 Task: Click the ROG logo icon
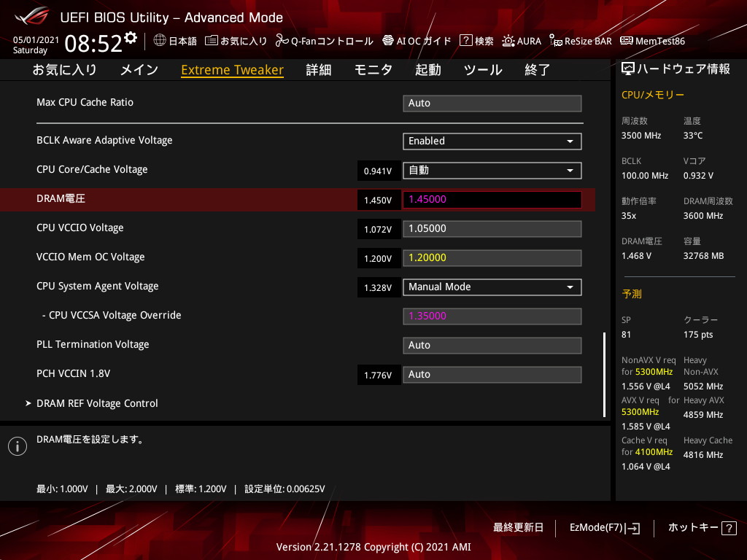32,16
